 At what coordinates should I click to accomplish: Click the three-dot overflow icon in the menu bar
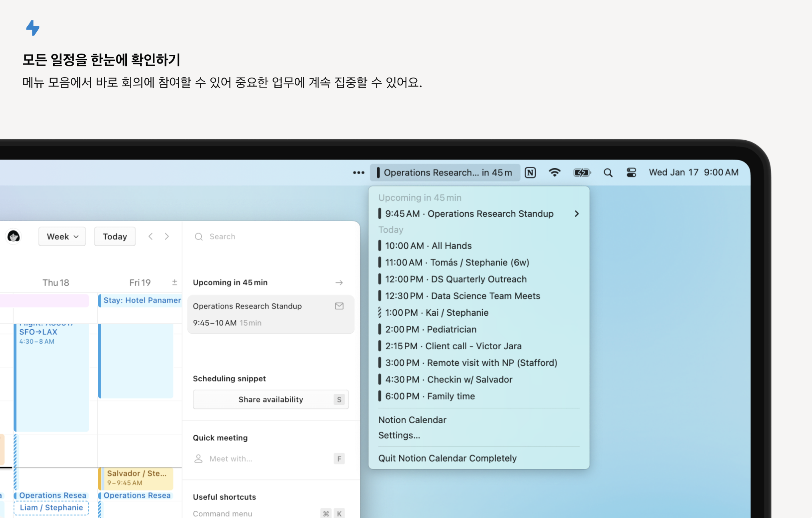(x=358, y=173)
